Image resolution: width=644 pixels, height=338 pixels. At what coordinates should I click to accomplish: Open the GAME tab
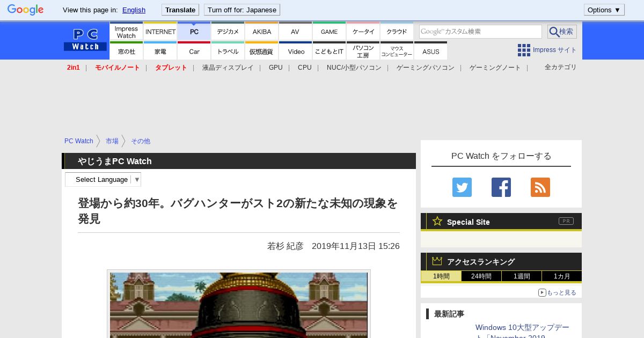pos(330,32)
